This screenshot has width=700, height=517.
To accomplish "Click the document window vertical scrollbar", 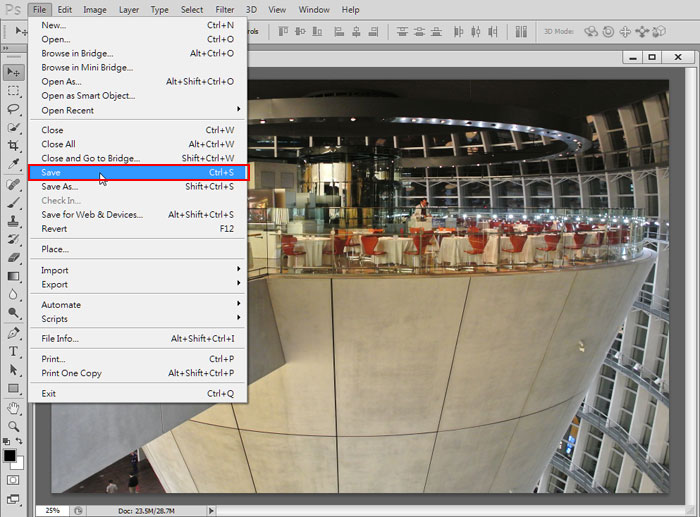I will click(x=691, y=286).
